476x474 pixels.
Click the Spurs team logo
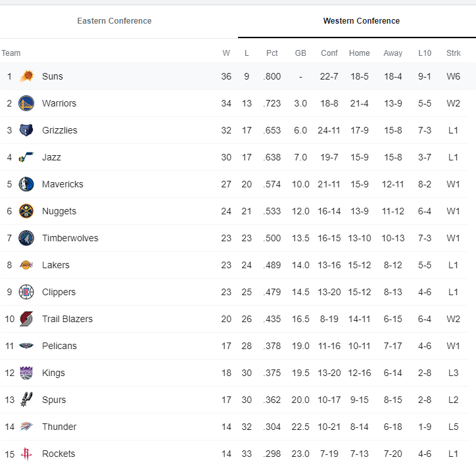point(26,400)
